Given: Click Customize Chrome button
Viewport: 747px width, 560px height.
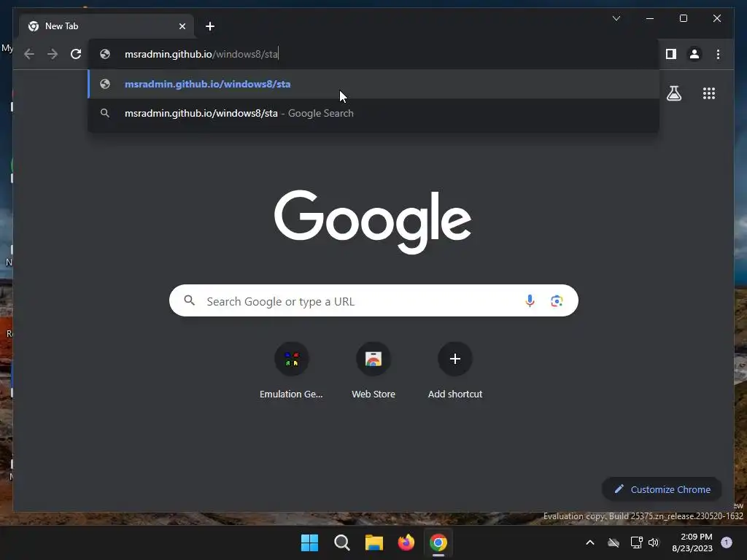Looking at the screenshot, I should [x=662, y=489].
